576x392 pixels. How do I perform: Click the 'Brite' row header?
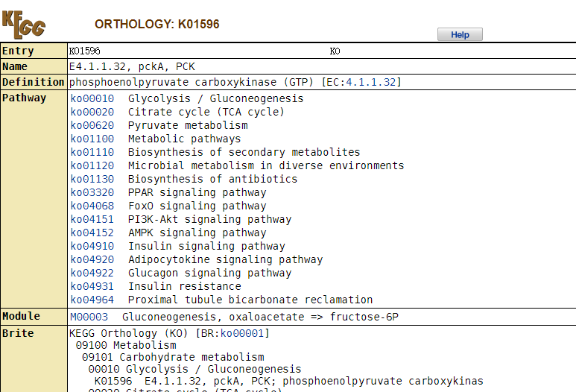(x=34, y=358)
